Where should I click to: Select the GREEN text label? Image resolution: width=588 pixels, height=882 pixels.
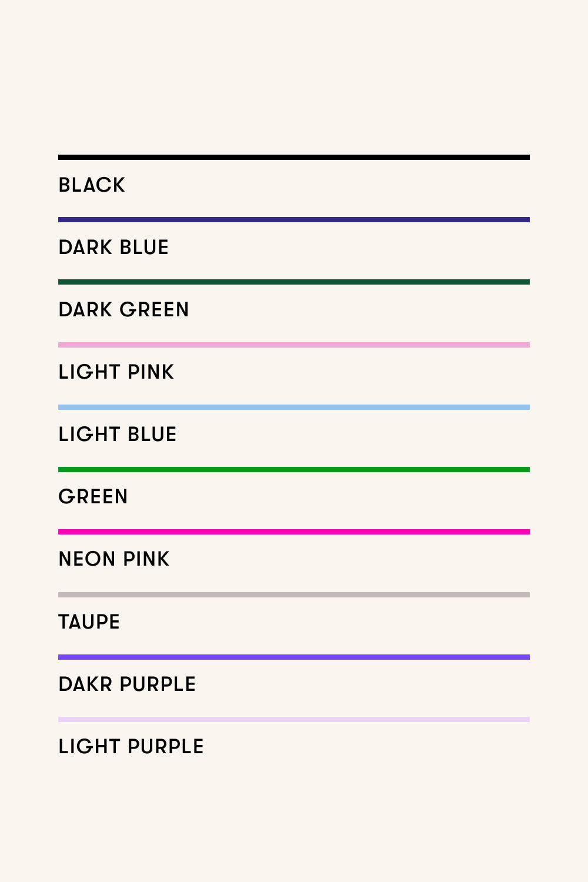pos(93,496)
